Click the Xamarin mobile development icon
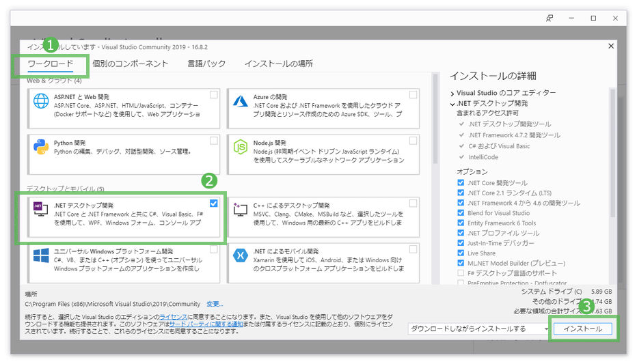This screenshot has width=637, height=364. click(241, 255)
